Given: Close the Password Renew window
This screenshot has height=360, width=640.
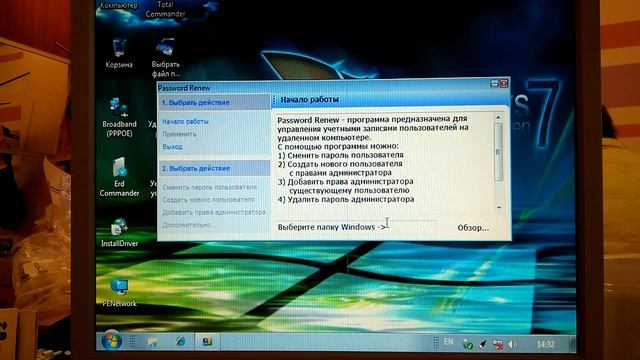Looking at the screenshot, I should tap(504, 83).
